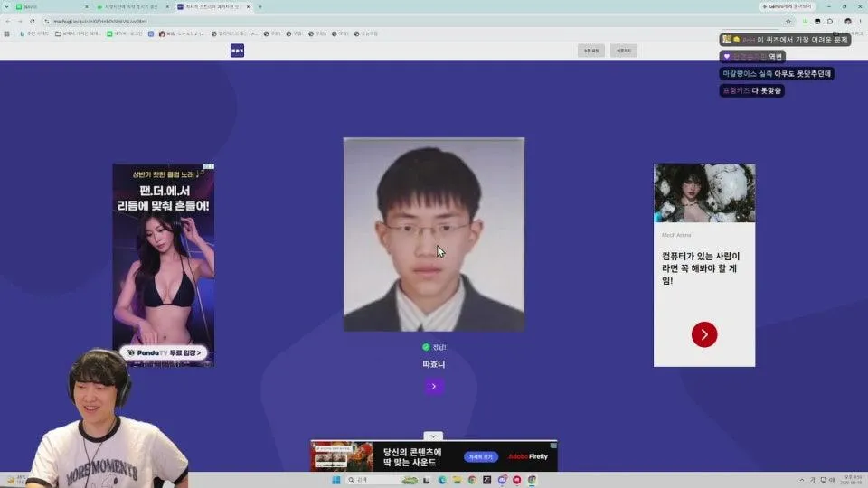Switch to the Naver browser tab
Image resolution: width=868 pixels, height=488 pixels.
[50, 6]
